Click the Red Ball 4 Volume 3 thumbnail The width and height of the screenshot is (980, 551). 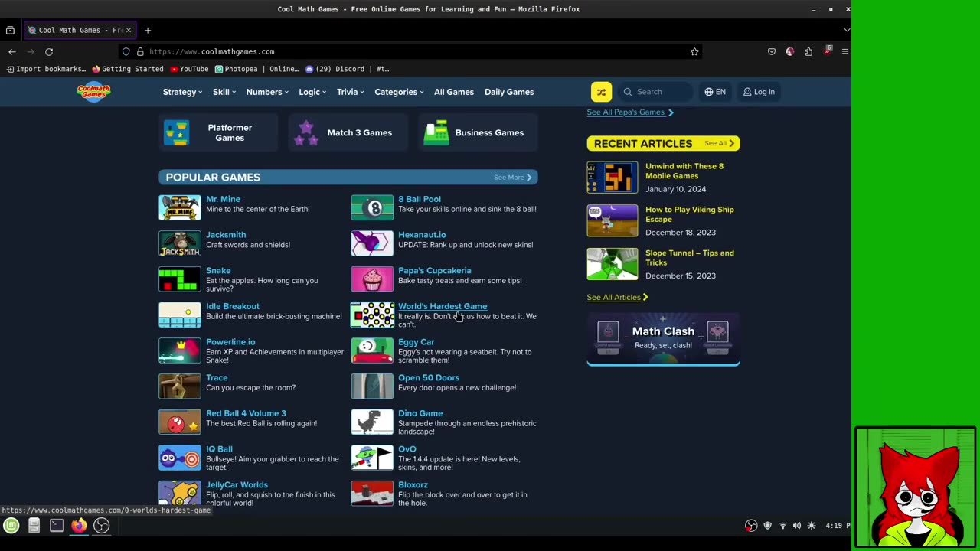point(180,422)
